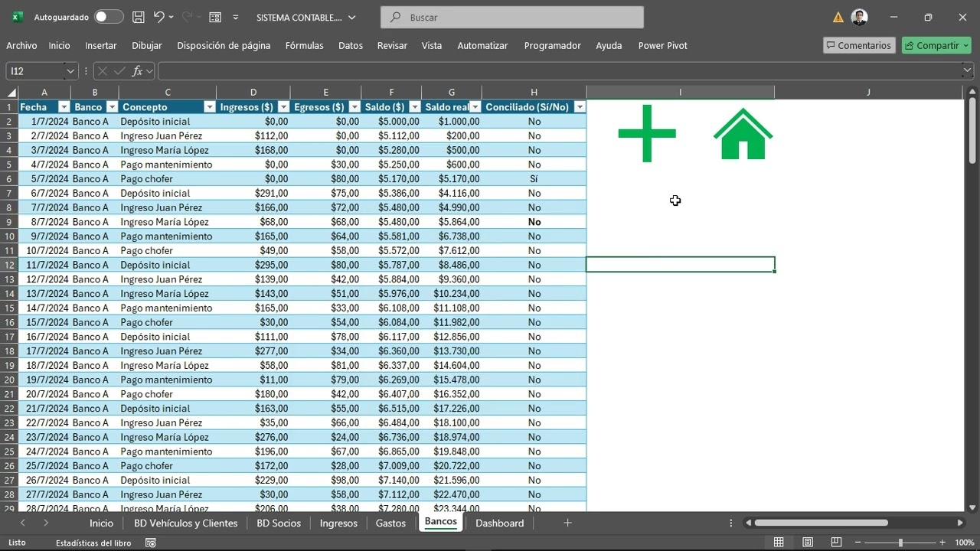Expand the Name Box dropdown arrow
The height and width of the screenshot is (551, 980).
click(70, 70)
